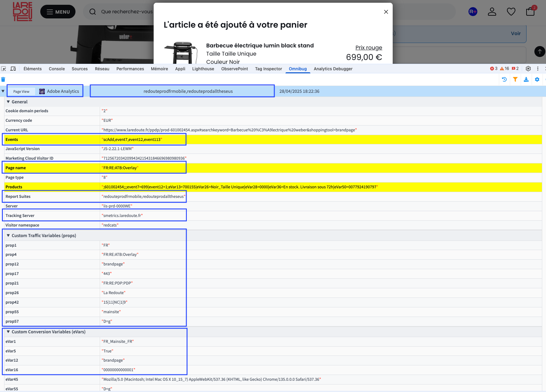Click the Prix rouge link
Image resolution: width=546 pixels, height=392 pixels.
[369, 47]
